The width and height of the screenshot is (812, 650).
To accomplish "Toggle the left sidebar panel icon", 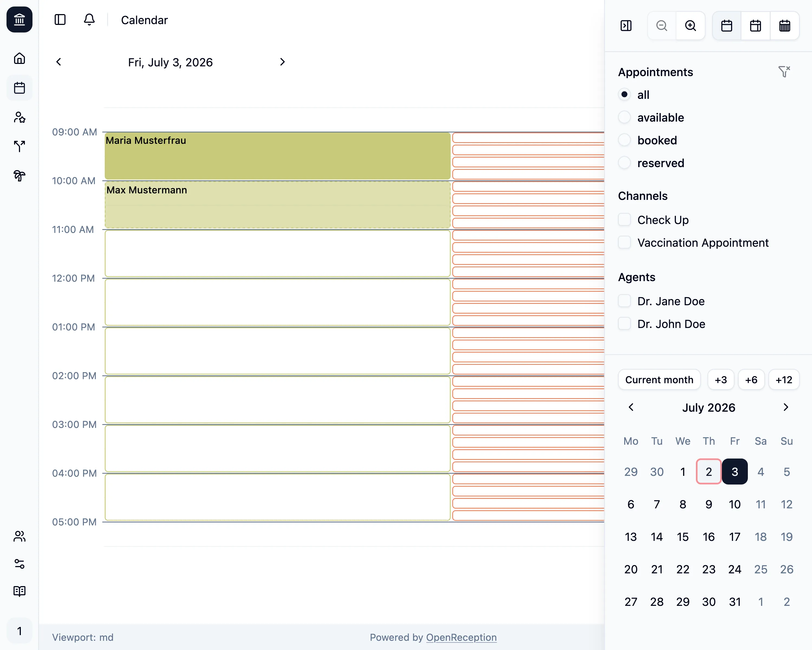I will pos(60,19).
